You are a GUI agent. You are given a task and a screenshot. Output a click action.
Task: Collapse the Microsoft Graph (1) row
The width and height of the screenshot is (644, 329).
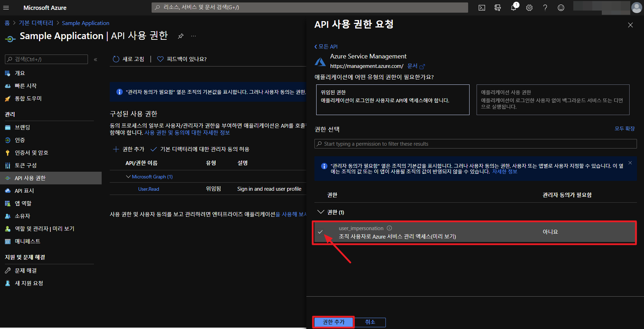(x=128, y=177)
